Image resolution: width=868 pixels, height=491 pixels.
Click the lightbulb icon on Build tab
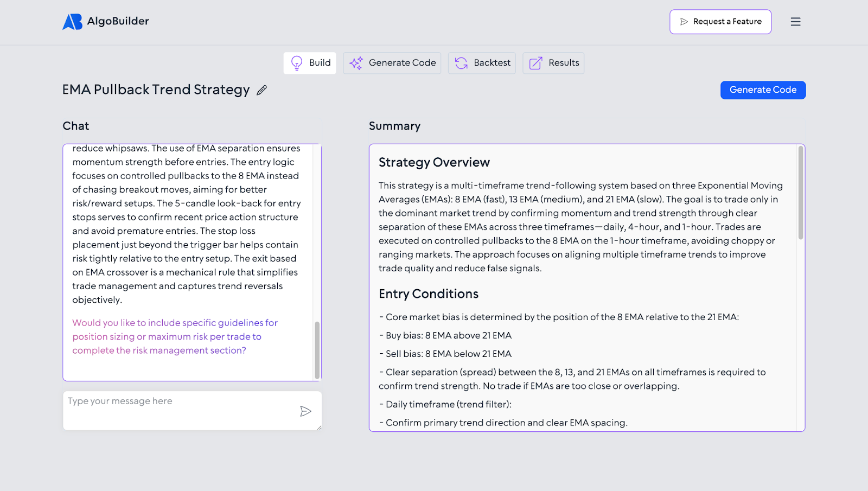[x=297, y=63]
